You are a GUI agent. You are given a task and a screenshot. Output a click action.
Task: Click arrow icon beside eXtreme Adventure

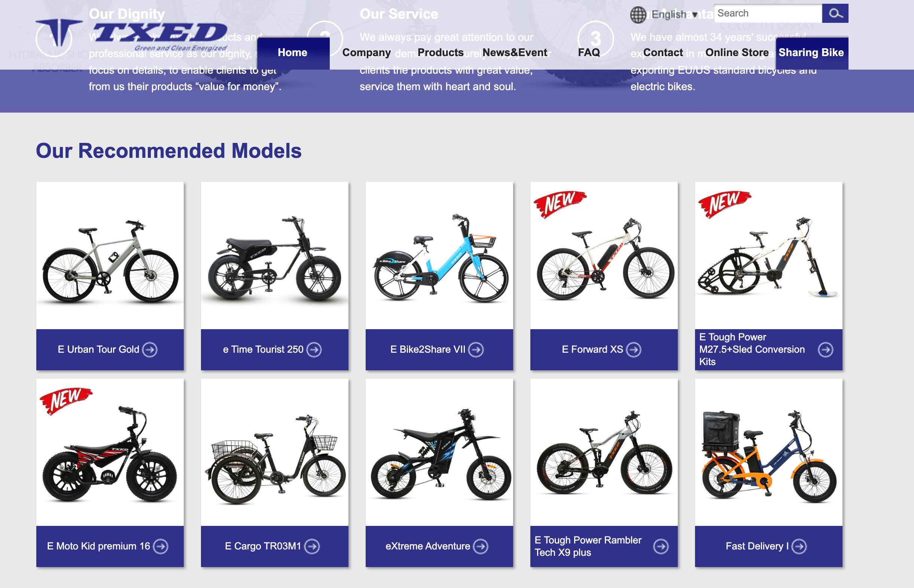click(481, 546)
